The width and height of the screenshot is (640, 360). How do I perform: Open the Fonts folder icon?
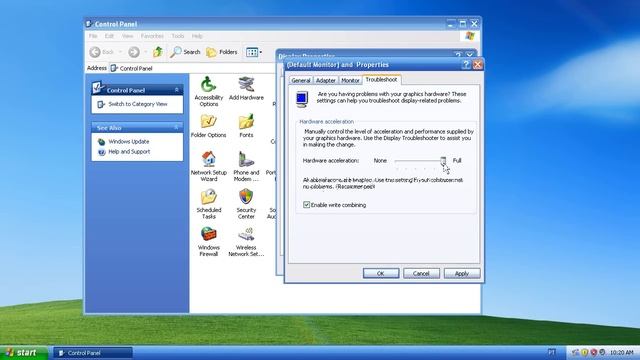pyautogui.click(x=246, y=126)
